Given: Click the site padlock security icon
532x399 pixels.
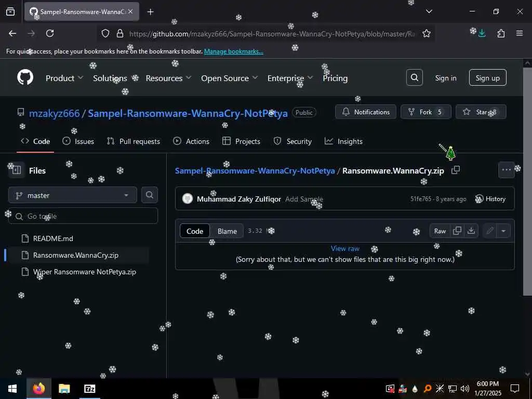Looking at the screenshot, I should pyautogui.click(x=120, y=33).
